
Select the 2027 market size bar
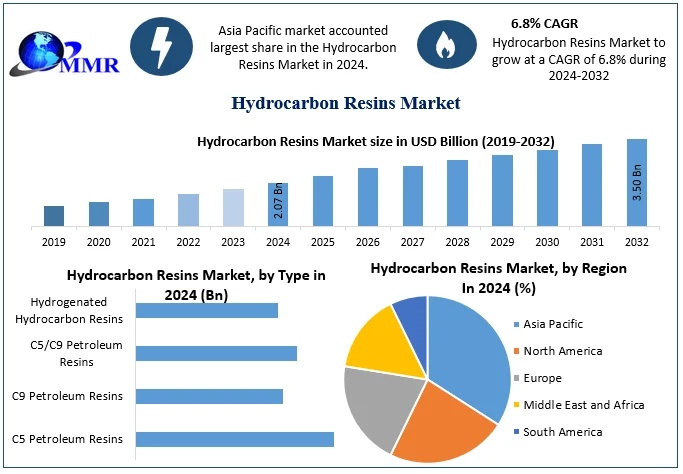coord(413,196)
